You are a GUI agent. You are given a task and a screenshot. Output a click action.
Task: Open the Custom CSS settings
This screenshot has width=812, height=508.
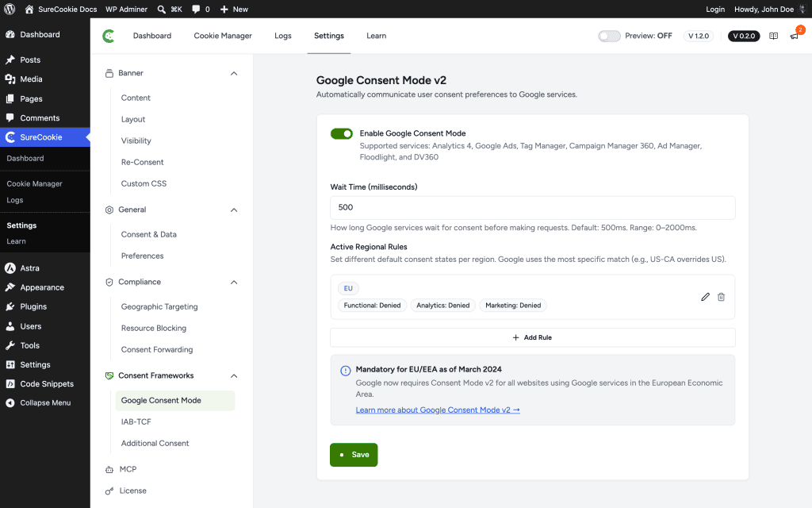144,183
